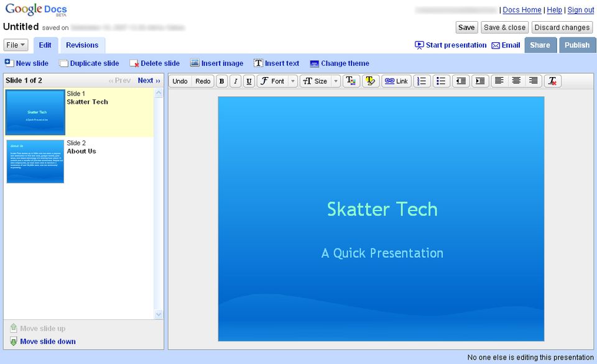Toggle underline formatting
The height and width of the screenshot is (364, 597).
coord(249,81)
